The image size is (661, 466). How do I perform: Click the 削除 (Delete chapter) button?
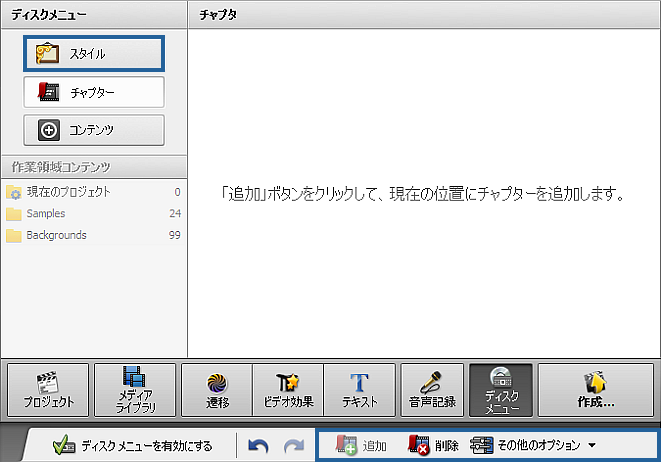pos(433,445)
